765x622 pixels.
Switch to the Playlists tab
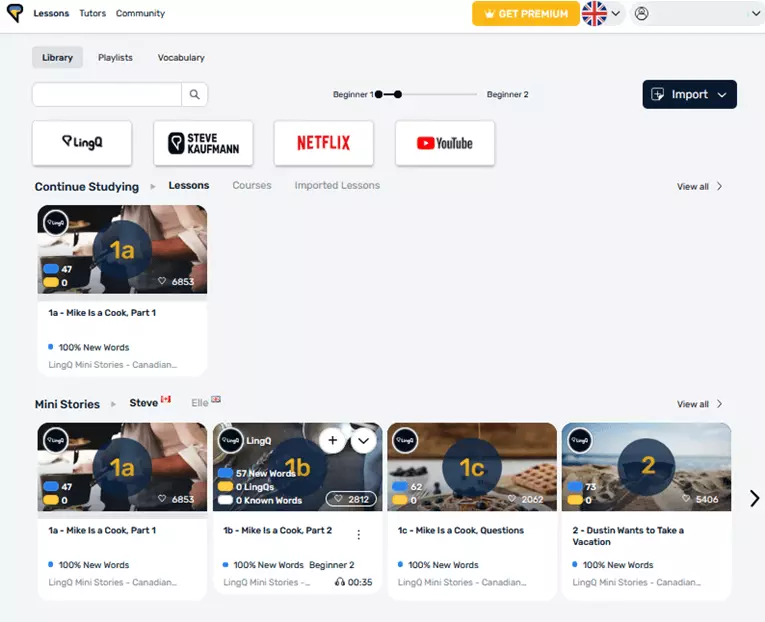(115, 58)
